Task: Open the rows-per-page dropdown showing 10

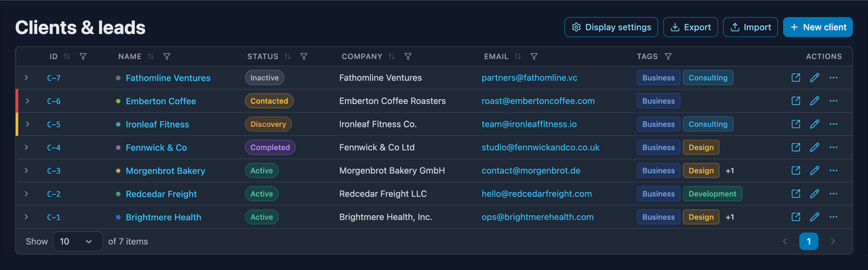Action: (x=78, y=242)
